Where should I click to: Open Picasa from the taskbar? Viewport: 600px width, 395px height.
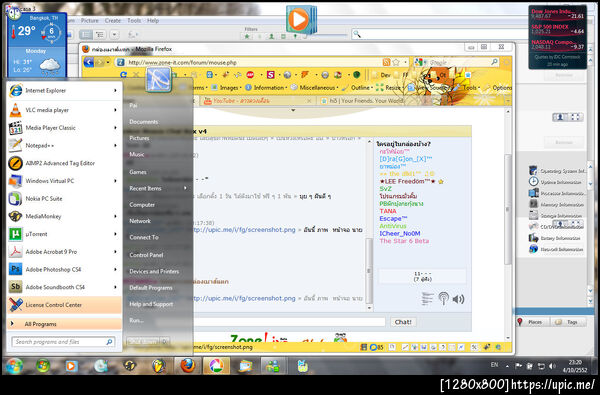(216, 366)
